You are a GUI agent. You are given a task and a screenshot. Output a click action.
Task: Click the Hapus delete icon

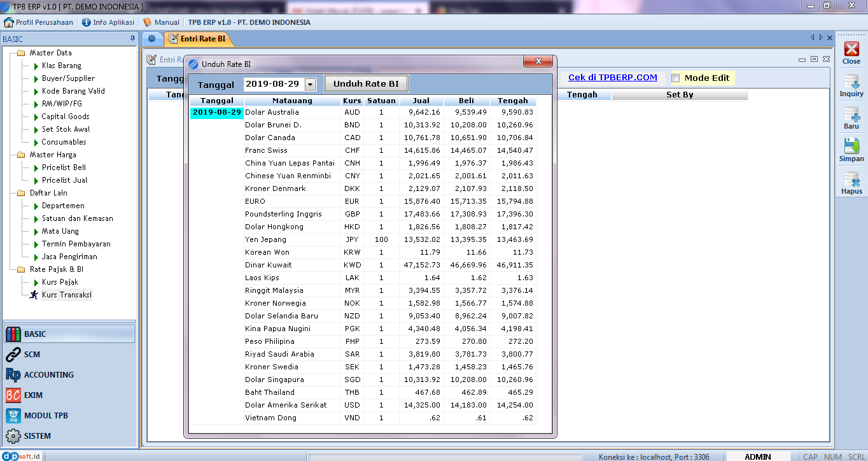[x=851, y=180]
